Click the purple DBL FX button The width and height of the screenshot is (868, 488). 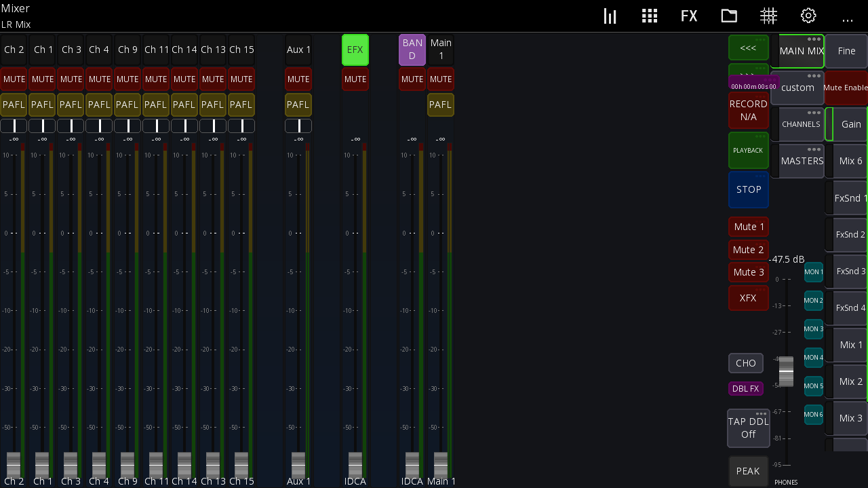746,389
